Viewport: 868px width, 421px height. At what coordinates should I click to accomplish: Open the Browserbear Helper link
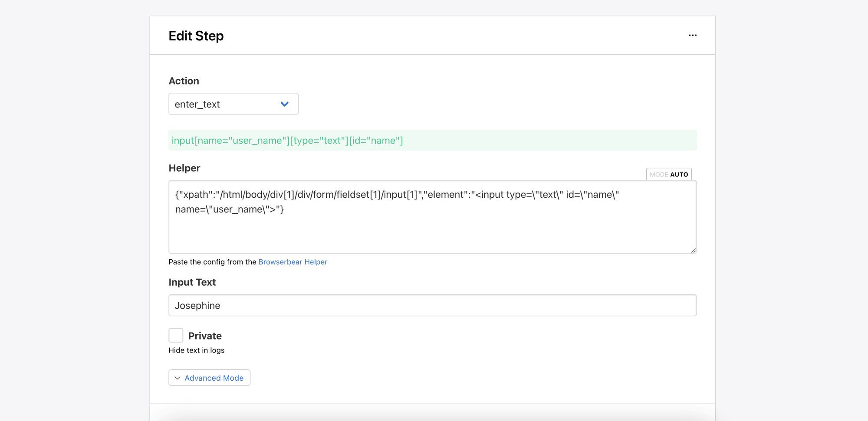pyautogui.click(x=293, y=262)
